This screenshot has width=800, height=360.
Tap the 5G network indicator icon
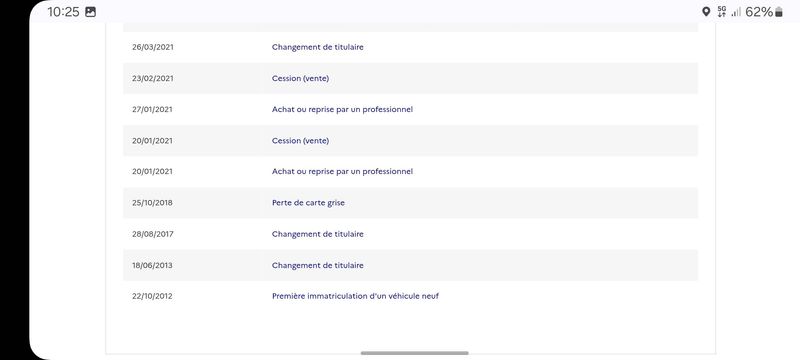point(721,12)
